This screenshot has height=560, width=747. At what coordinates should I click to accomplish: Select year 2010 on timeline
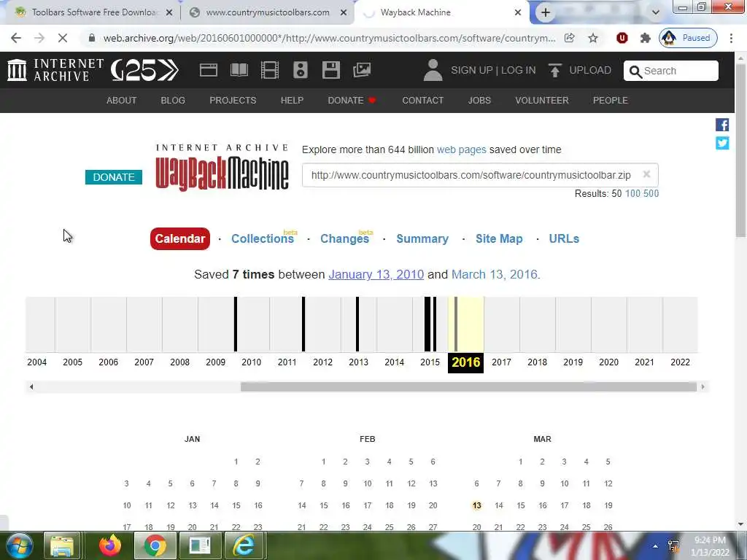(251, 362)
